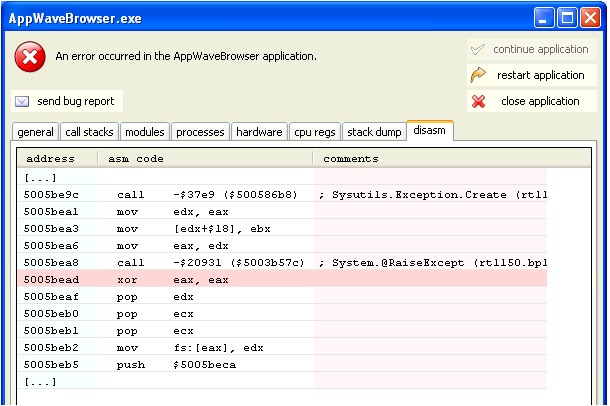Select row with address 5005beb1
The height and width of the screenshot is (406, 610).
pos(282,331)
